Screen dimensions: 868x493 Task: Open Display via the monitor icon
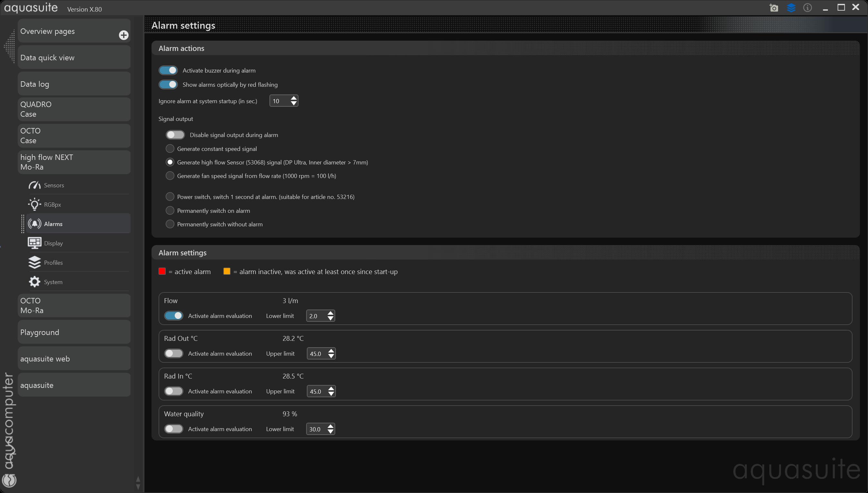(34, 243)
